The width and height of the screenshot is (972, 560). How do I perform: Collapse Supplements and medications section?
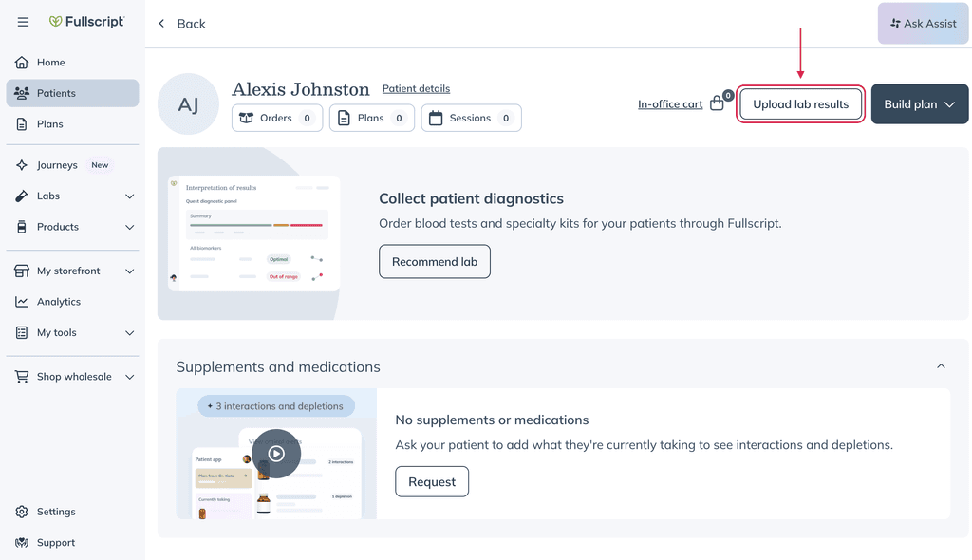[x=941, y=366]
